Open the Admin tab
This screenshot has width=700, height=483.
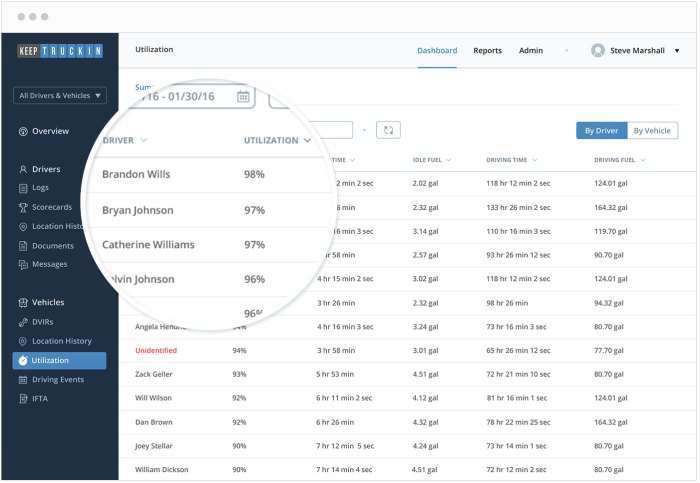click(531, 50)
